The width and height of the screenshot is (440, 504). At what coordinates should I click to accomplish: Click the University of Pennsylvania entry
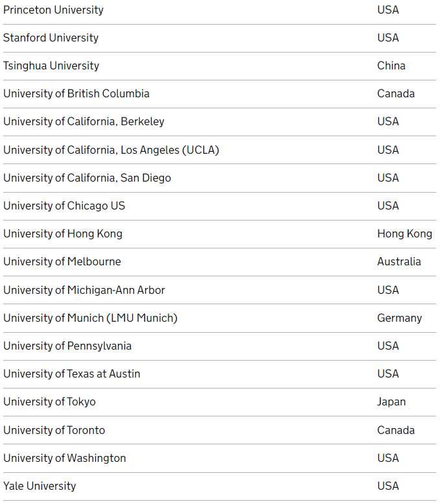tap(67, 346)
